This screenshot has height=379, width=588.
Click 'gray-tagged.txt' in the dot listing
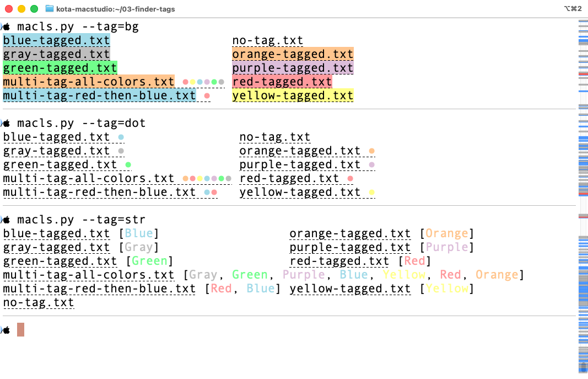[x=56, y=151]
